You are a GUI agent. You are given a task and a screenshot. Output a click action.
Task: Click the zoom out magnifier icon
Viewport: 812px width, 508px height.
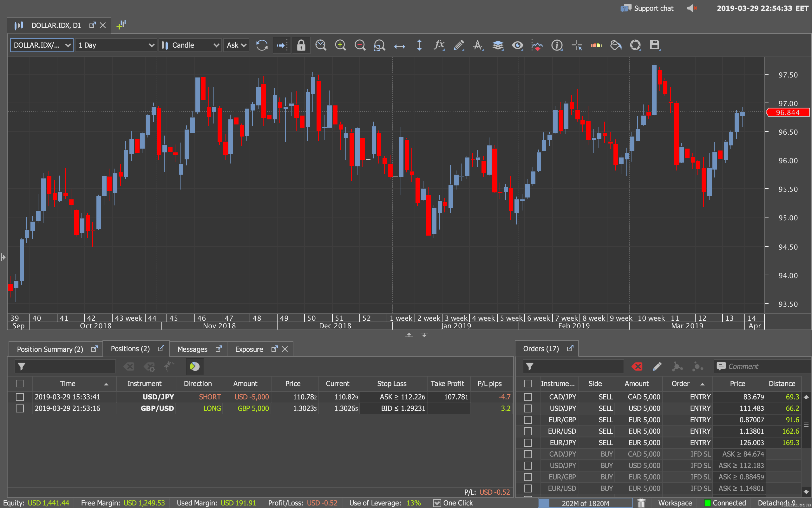coord(360,45)
